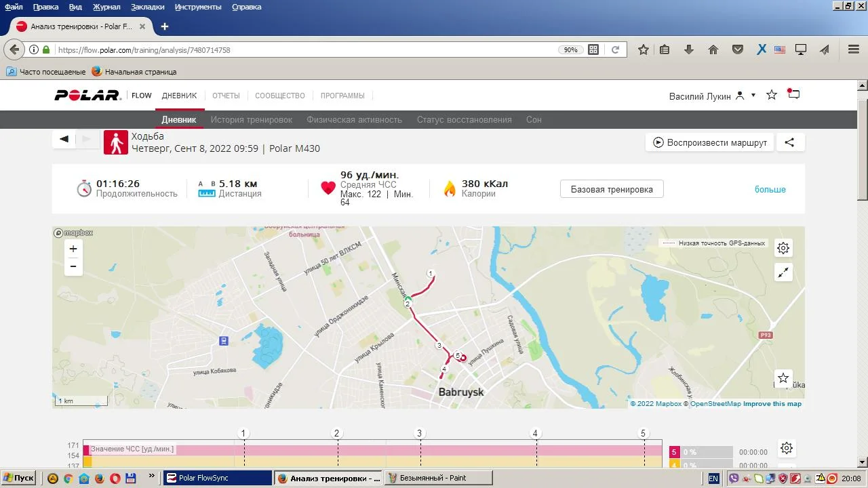The height and width of the screenshot is (488, 868).
Task: Click lap marker 3 on the timeline
Action: (x=419, y=434)
